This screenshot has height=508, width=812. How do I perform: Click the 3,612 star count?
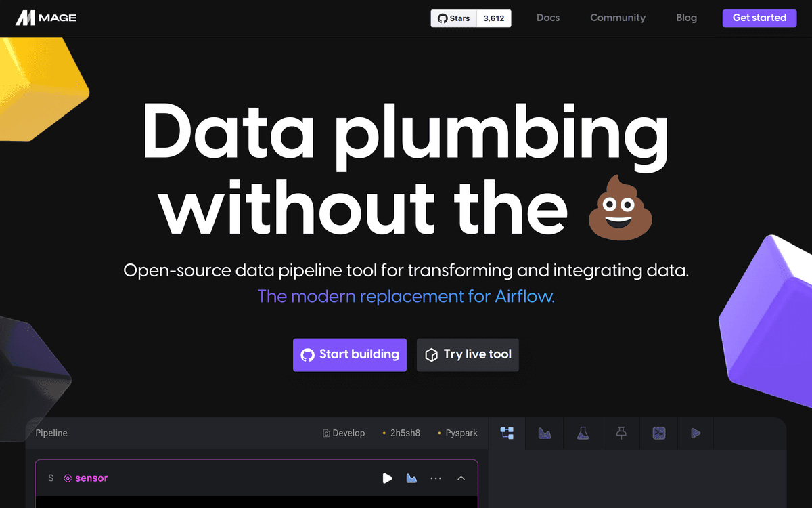pos(494,18)
